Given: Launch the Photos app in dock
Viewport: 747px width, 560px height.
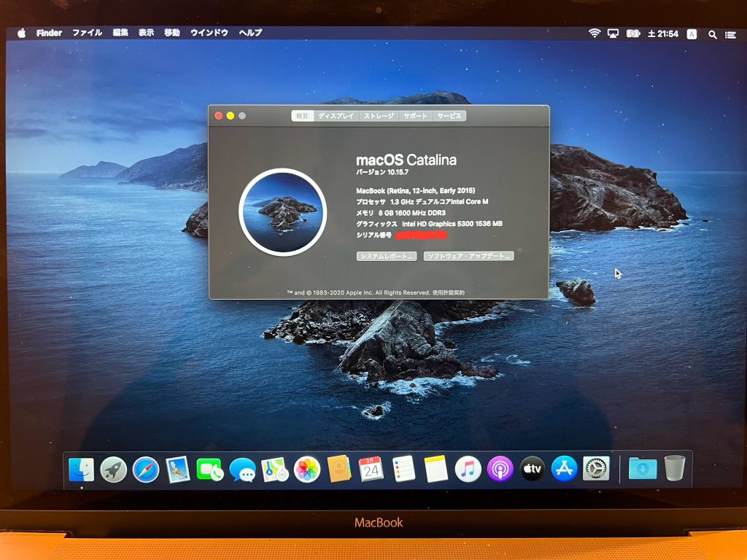Looking at the screenshot, I should (307, 469).
